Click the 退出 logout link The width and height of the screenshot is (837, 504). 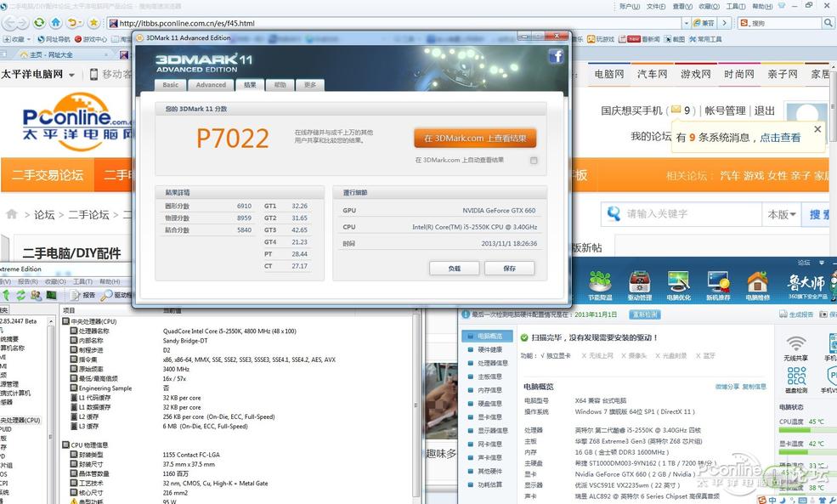click(765, 110)
